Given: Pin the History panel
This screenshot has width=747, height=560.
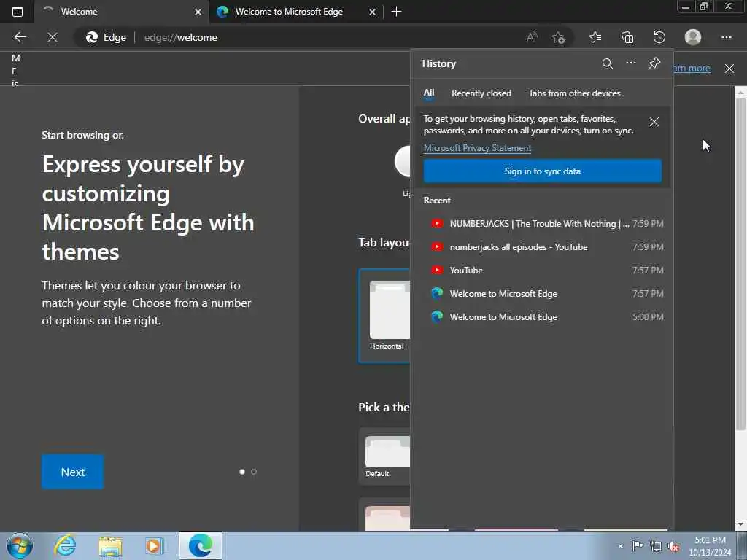Looking at the screenshot, I should [654, 63].
